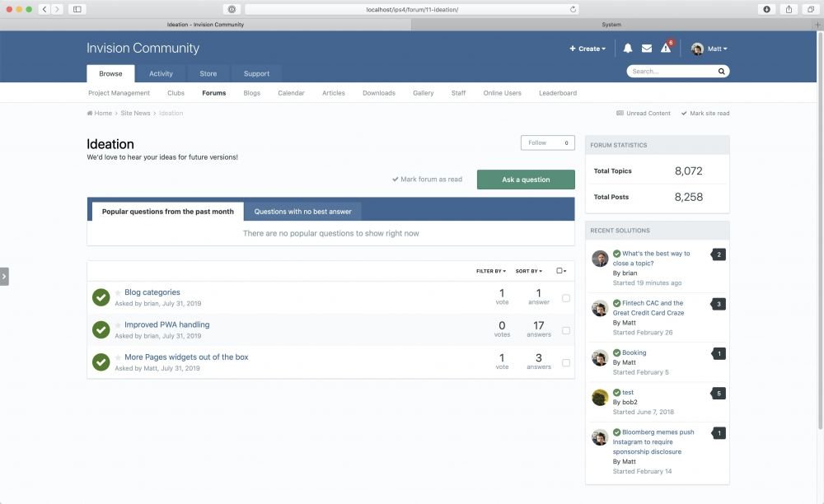Screen dimensions: 824x504
Task: Open the reports warning triangle icon
Action: pyautogui.click(x=666, y=48)
